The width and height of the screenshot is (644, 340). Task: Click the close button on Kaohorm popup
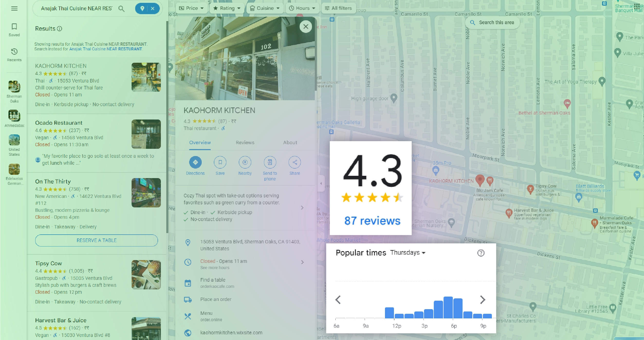tap(306, 26)
